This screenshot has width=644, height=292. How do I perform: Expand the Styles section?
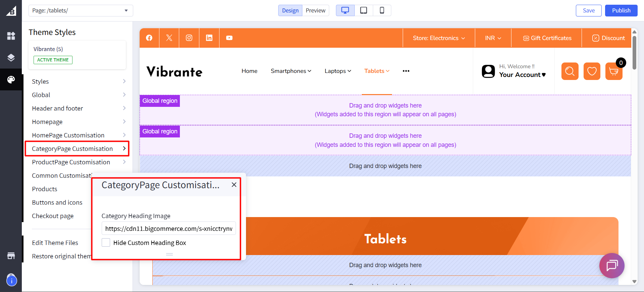pyautogui.click(x=79, y=81)
